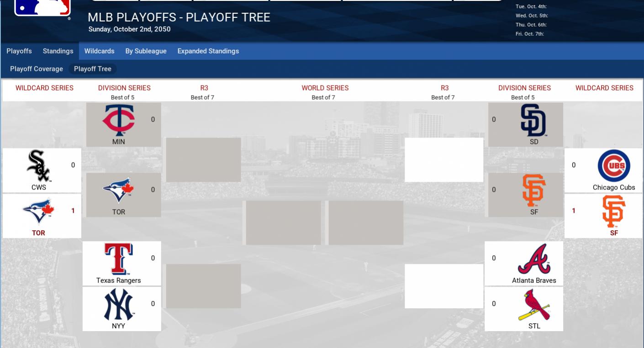Open the Texas Rangers team logo
Viewport: 644px width, 348px height.
(x=118, y=258)
